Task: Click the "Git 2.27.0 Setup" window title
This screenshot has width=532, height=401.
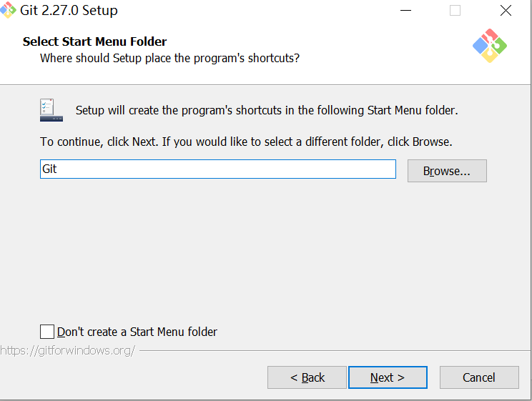Action: 69,11
